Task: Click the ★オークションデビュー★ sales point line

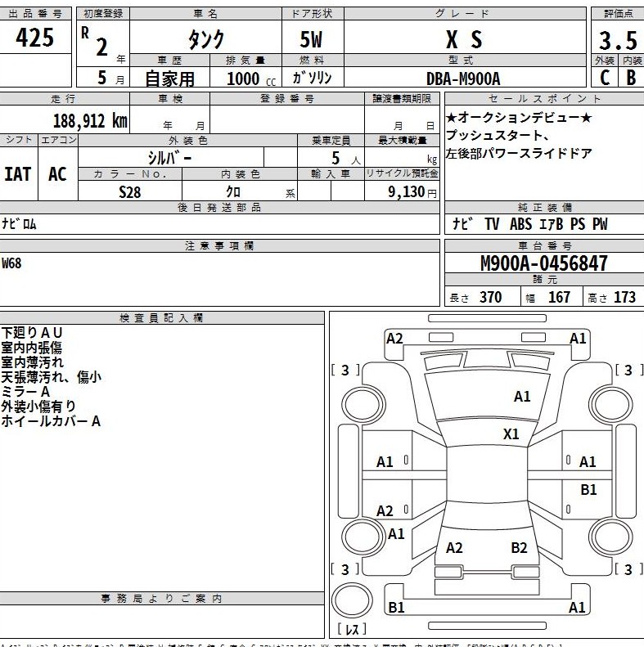Action: [519, 118]
